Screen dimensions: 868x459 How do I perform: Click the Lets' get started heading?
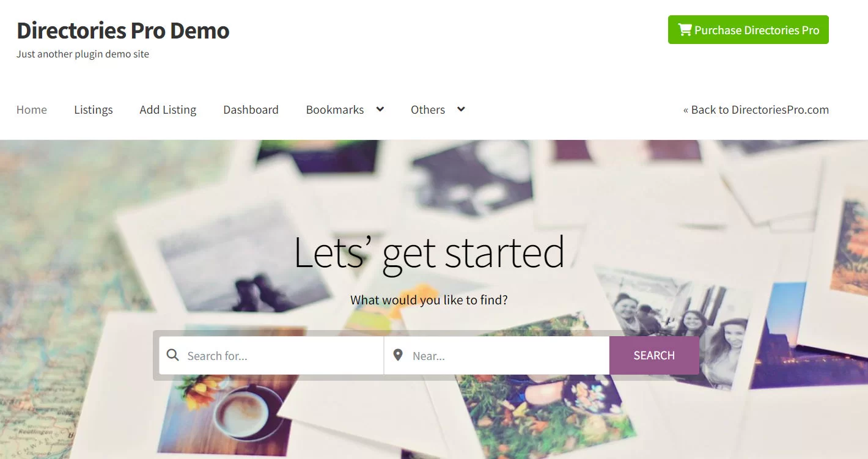(x=428, y=252)
